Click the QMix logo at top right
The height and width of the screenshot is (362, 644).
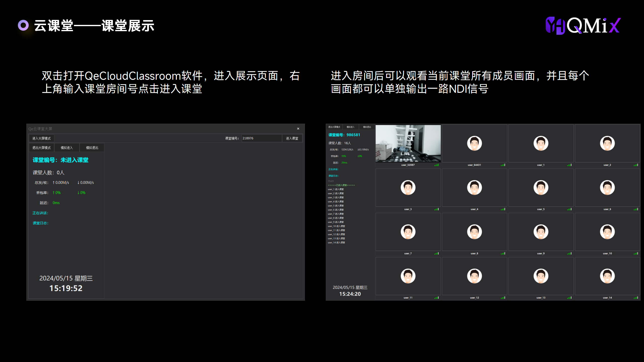(x=583, y=26)
